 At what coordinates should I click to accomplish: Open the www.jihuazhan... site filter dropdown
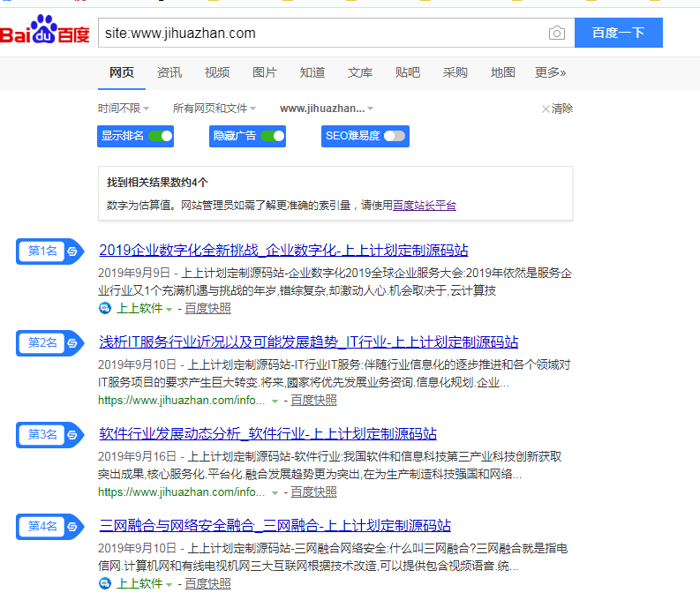[x=327, y=109]
